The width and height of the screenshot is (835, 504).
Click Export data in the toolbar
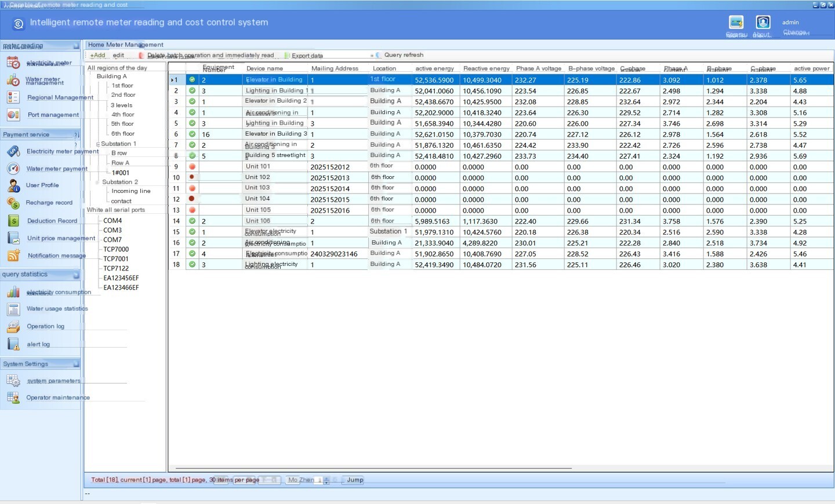coord(304,56)
